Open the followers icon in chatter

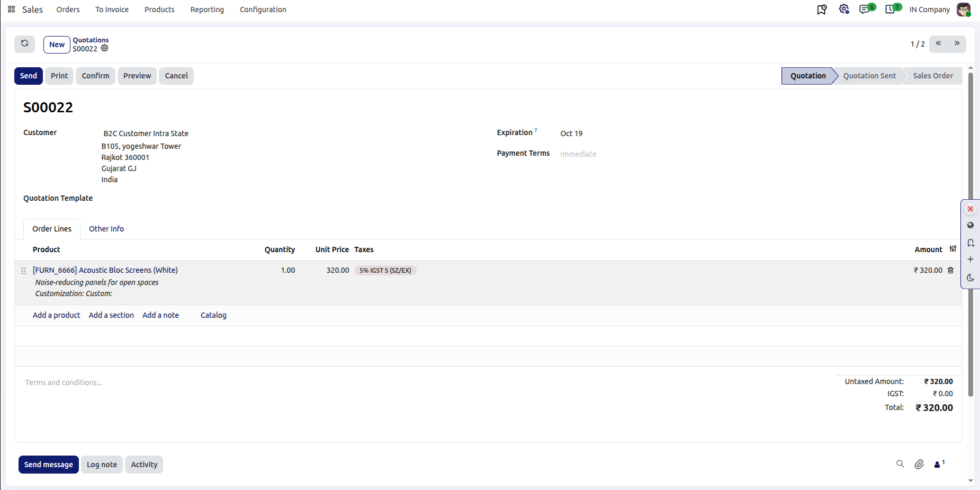click(939, 464)
